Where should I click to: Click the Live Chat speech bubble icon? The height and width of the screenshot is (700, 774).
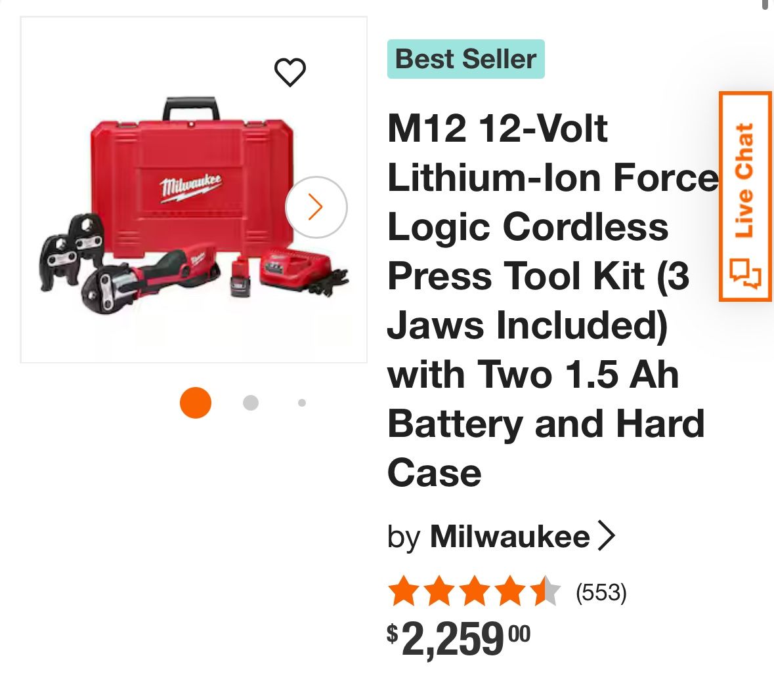[x=745, y=274]
